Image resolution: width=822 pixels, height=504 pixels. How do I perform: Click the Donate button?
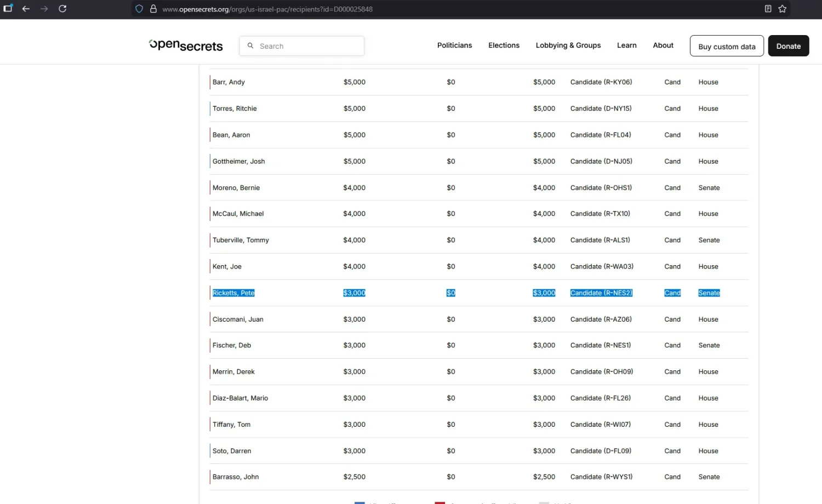(789, 46)
